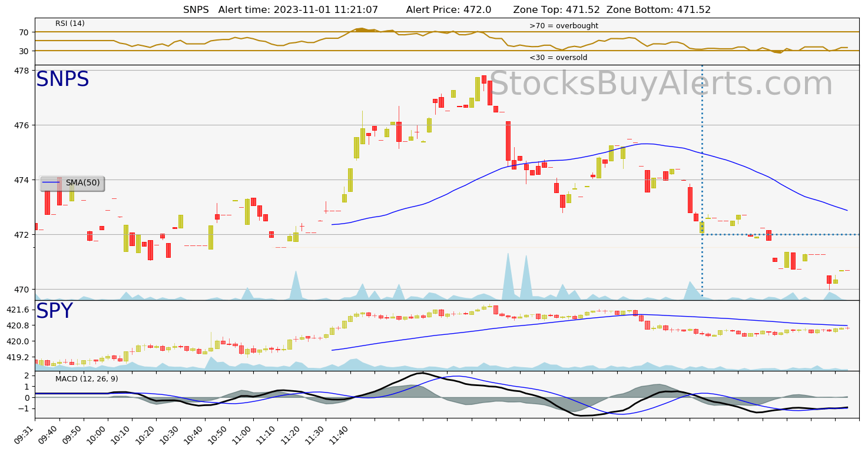Click the MACD axis label -1
868x452 pixels.
point(25,408)
